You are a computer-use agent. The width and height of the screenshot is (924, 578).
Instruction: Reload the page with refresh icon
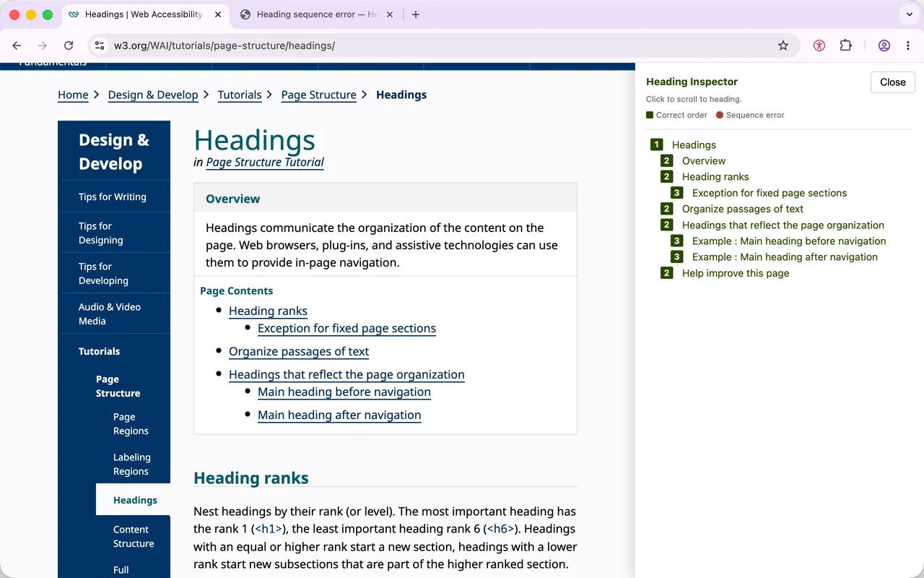point(69,46)
